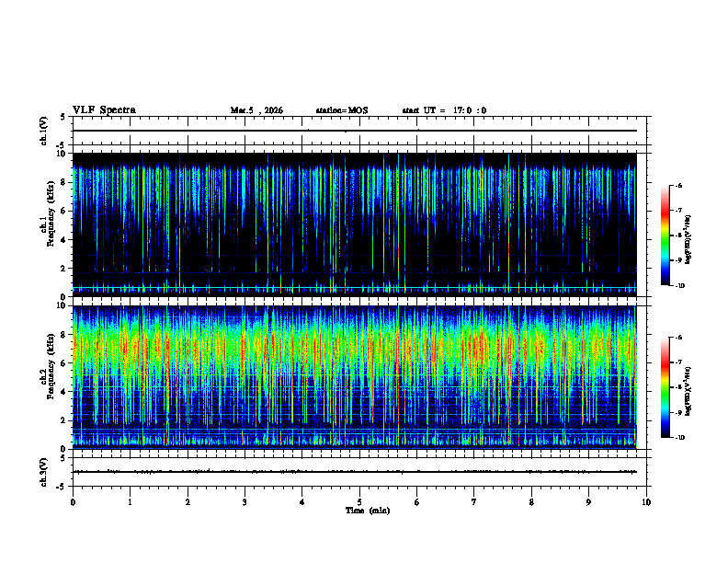This screenshot has width=728, height=563.
Task: Click the "-7" tick on ch.1 colorbar
Action: click(x=678, y=210)
